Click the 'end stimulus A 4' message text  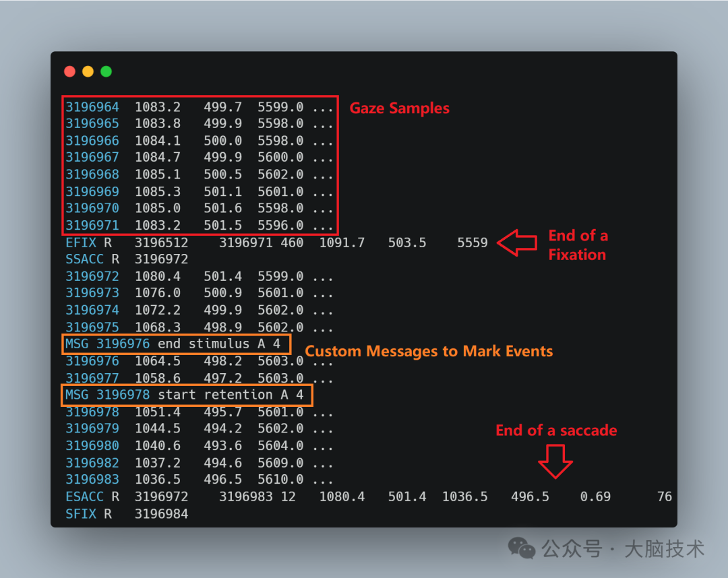(x=219, y=344)
